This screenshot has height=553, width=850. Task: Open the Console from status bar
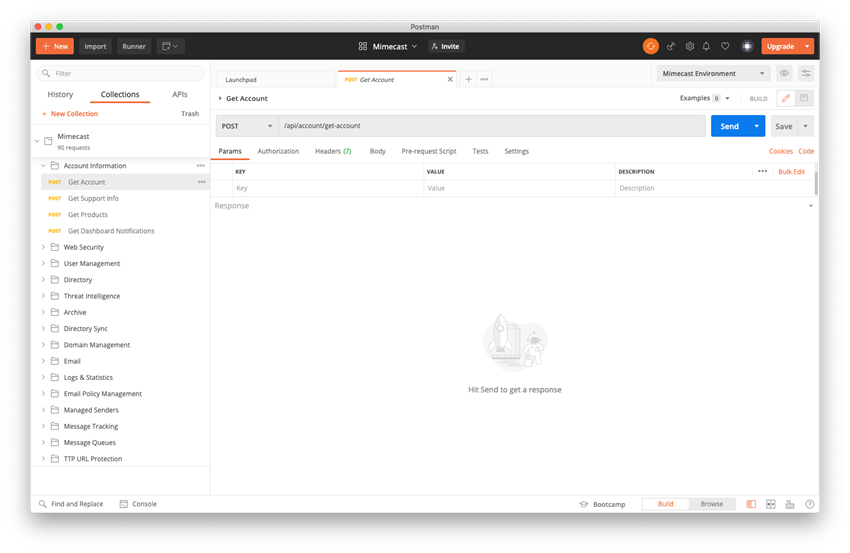(138, 504)
